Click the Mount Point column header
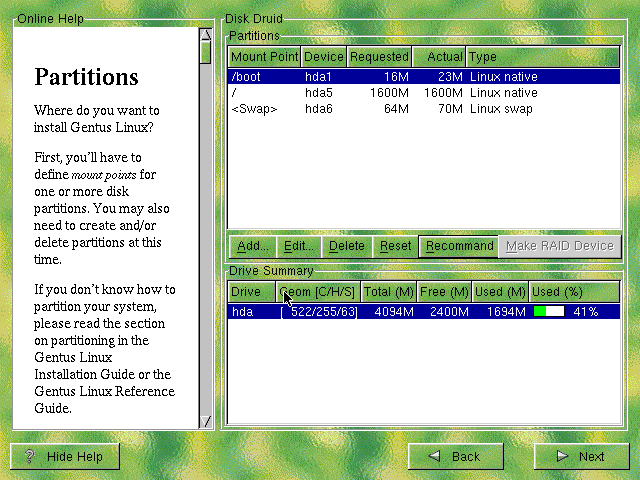 coord(264,57)
